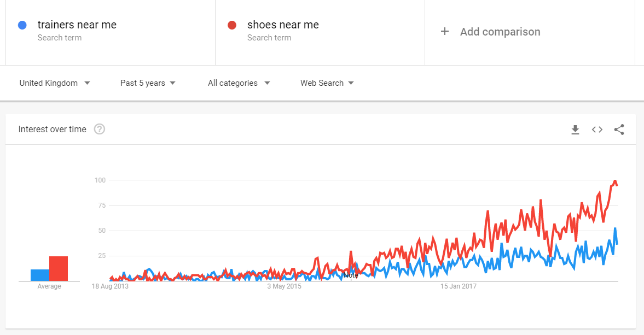
Task: Open the Past 5 years time range dropdown
Action: coord(148,83)
